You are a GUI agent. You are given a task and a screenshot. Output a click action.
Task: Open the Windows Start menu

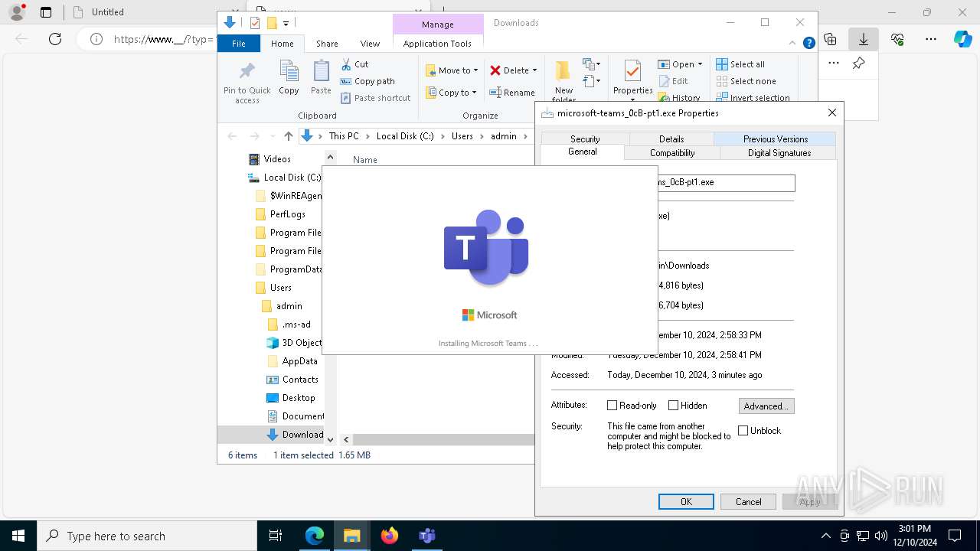[18, 536]
